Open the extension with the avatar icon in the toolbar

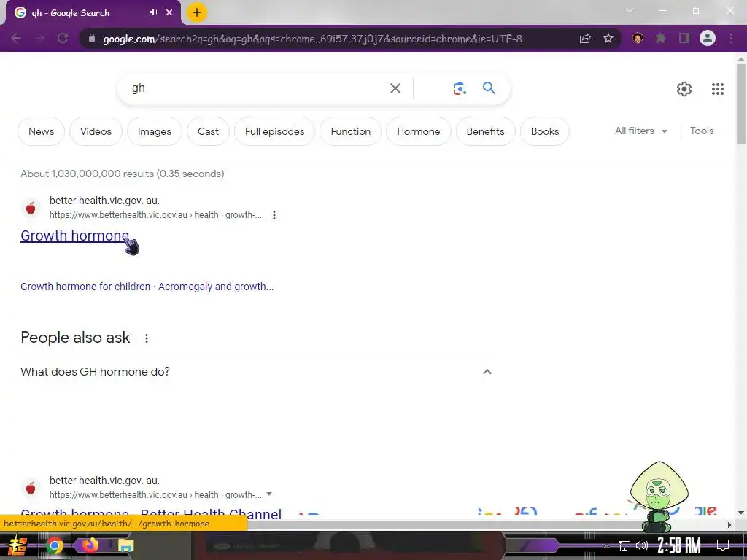(x=638, y=38)
